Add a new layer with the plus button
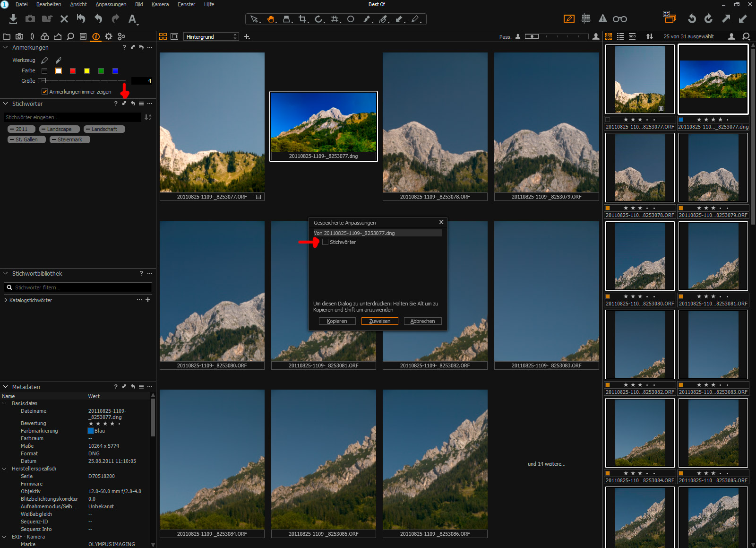 pos(247,36)
